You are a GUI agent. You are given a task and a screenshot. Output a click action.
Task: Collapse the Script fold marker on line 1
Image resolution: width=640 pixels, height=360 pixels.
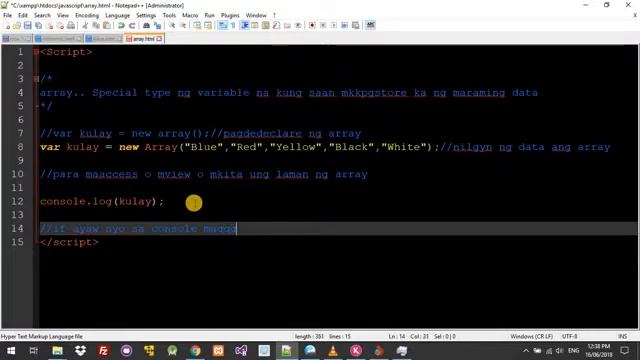click(36, 52)
